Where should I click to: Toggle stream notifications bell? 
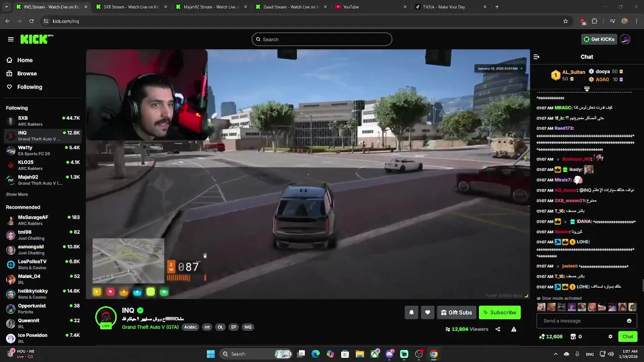pos(412,312)
